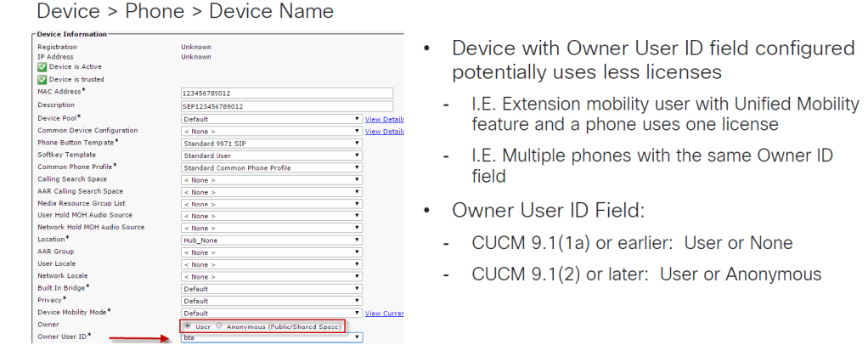Click View Details link for Common Device Configuration
868x362 pixels.
point(384,131)
